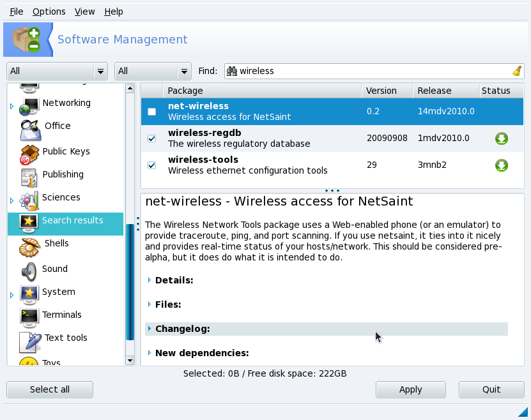The height and width of the screenshot is (420, 531).
Task: Select the wireless-tools package row name
Action: tap(203, 160)
